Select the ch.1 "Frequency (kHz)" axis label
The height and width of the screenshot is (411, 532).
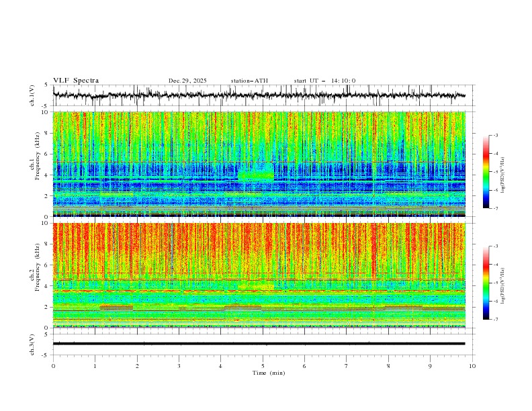(x=38, y=154)
